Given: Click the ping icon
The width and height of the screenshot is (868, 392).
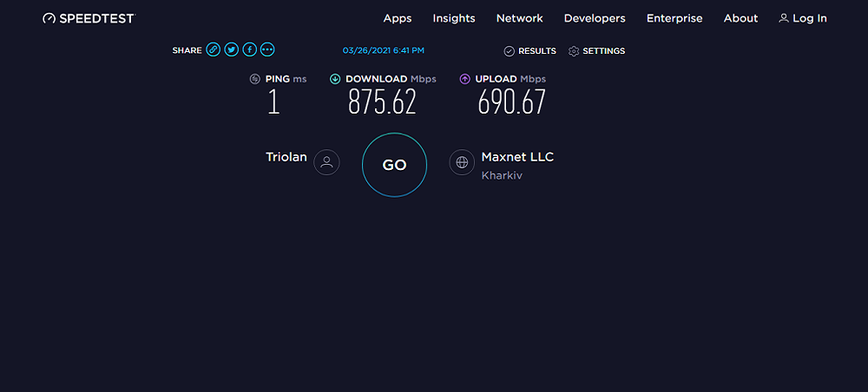Looking at the screenshot, I should (254, 79).
